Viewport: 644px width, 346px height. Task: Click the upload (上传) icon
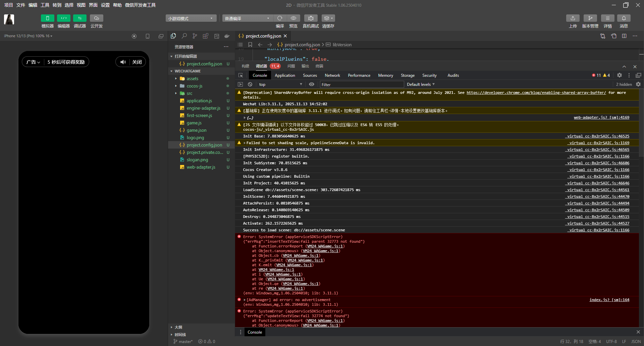[573, 18]
